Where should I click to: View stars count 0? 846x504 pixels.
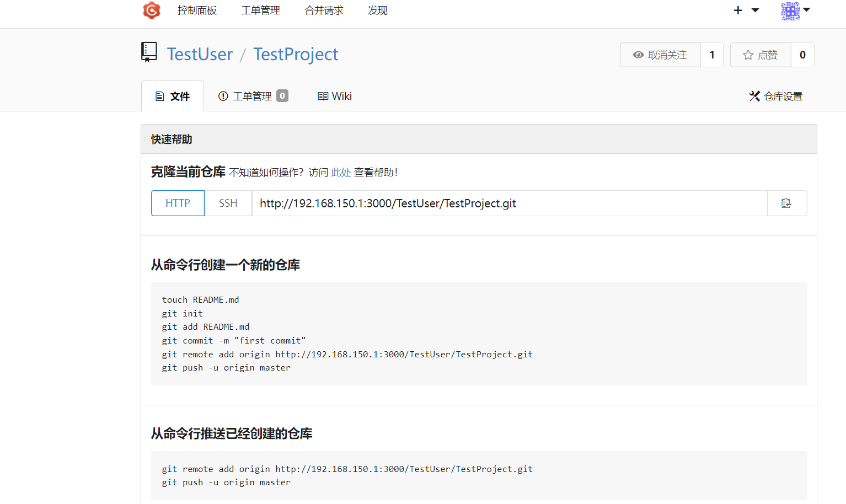[802, 55]
